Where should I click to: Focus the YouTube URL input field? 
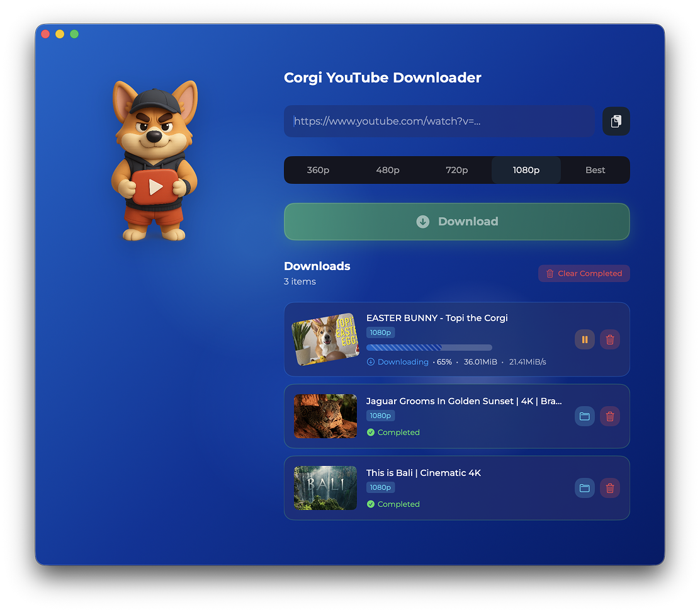pyautogui.click(x=439, y=121)
